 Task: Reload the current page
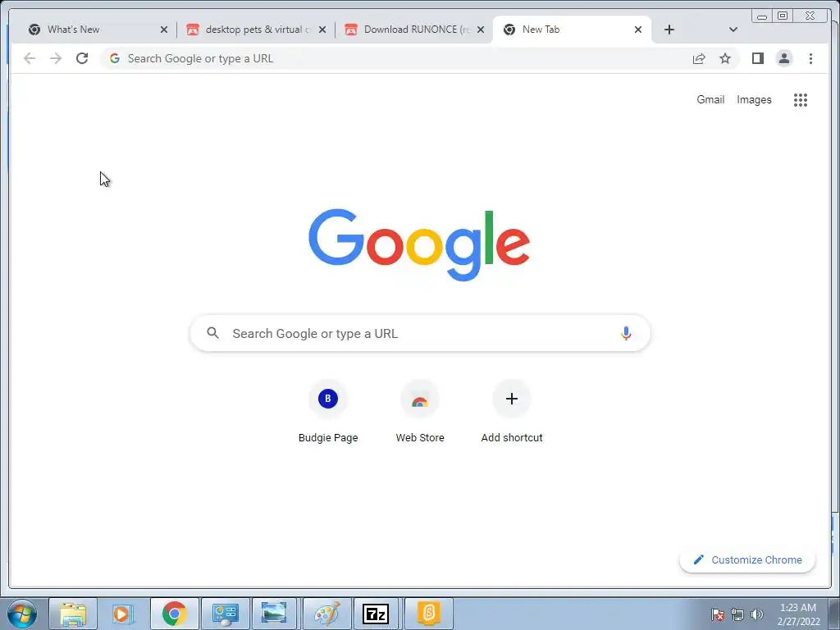tap(82, 58)
